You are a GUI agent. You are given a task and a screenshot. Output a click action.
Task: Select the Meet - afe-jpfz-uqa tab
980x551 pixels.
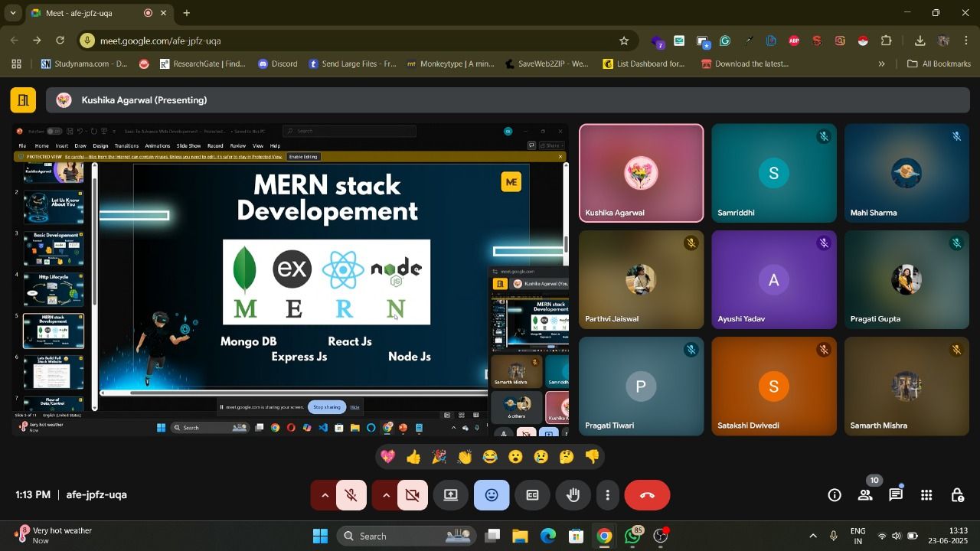(99, 13)
